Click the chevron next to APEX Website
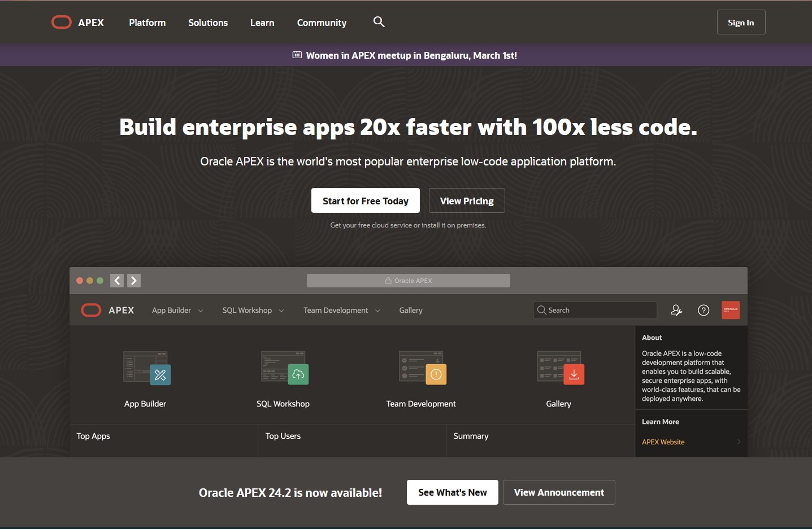812x529 pixels. point(739,442)
